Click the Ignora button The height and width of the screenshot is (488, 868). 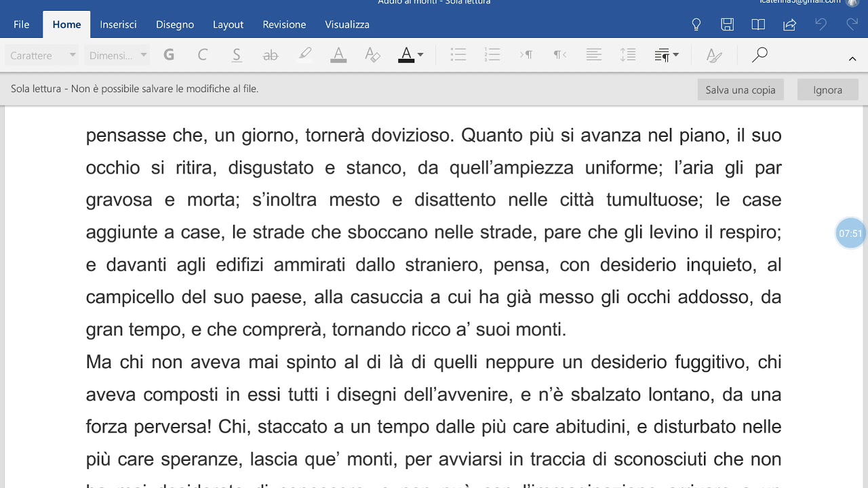point(827,89)
